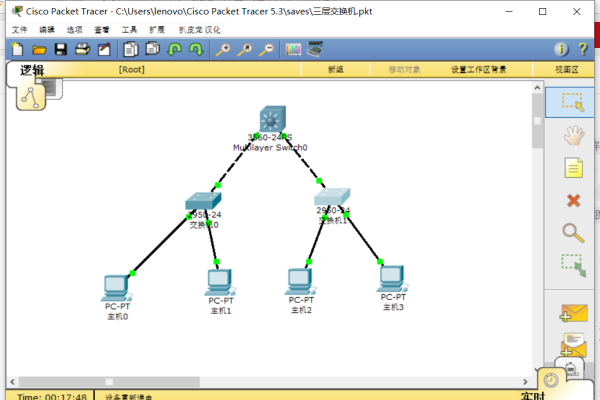Click the navigation cluster icon under the logical tab
The image size is (600, 400).
pyautogui.click(x=31, y=98)
